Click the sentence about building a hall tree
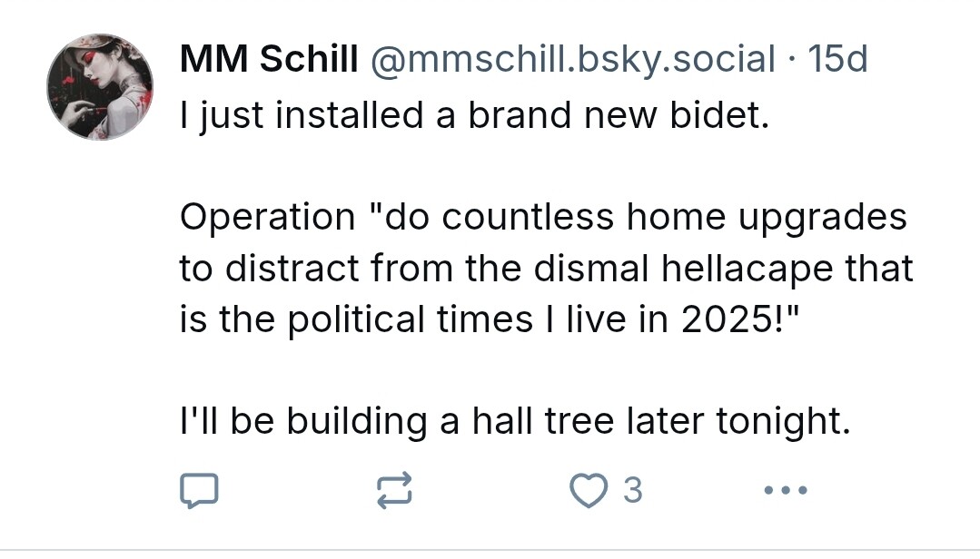 click(515, 421)
